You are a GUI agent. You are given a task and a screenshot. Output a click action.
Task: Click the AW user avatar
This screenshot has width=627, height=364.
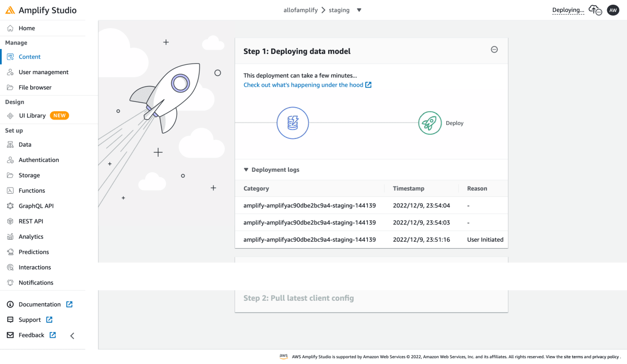coord(613,10)
